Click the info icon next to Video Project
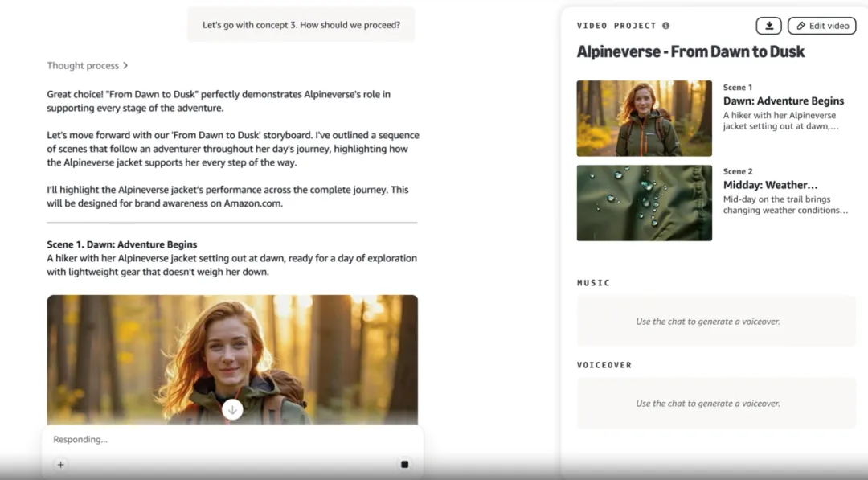The height and width of the screenshot is (480, 868). (x=666, y=26)
